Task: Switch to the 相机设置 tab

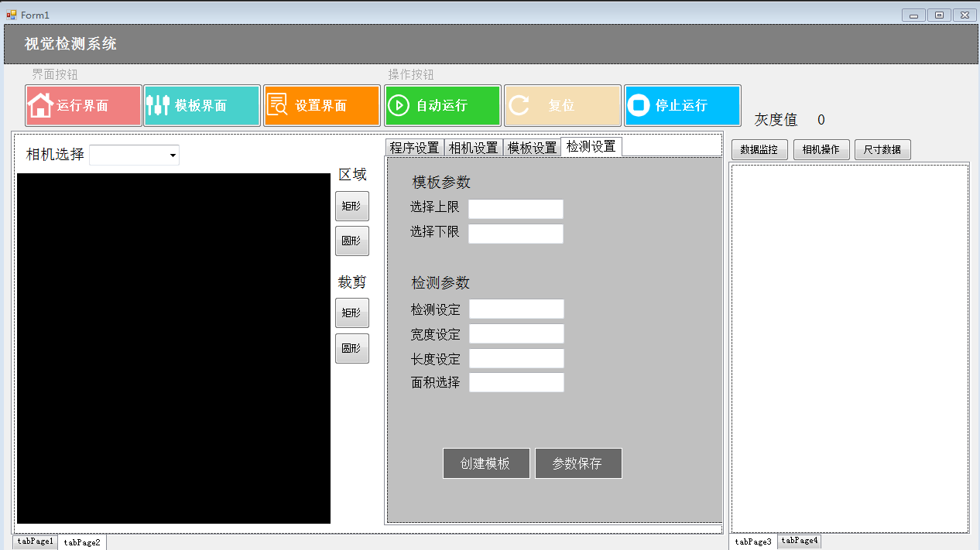Action: [x=473, y=148]
